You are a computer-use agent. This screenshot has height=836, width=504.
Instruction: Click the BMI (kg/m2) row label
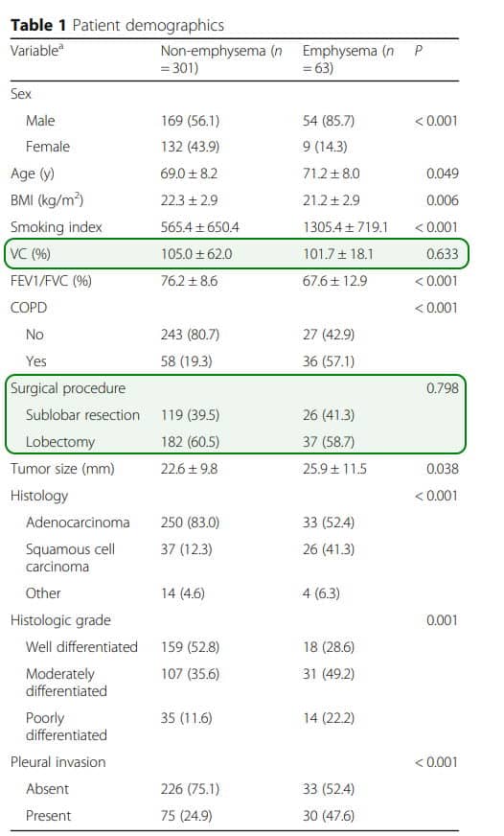47,200
